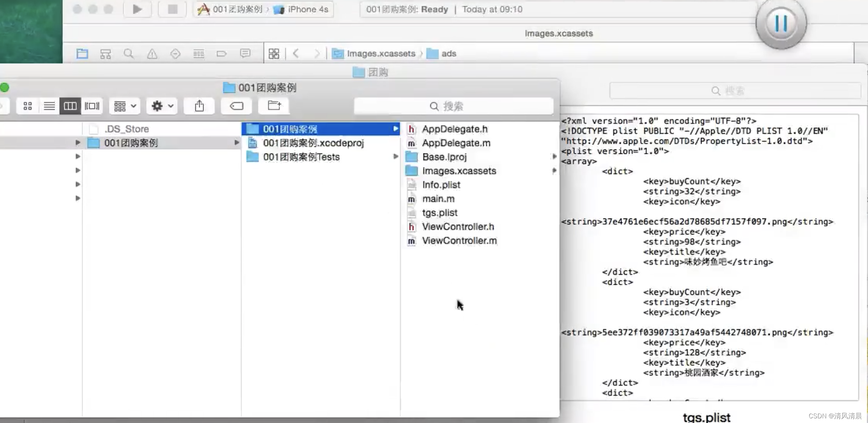Viewport: 868px width, 423px height.
Task: Click the Finder share button
Action: pos(199,106)
